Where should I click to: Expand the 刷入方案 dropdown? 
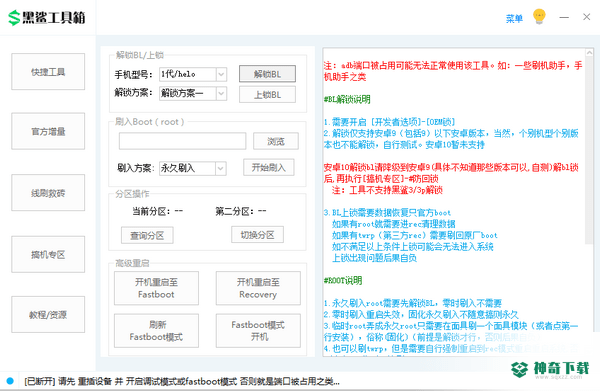pos(220,168)
